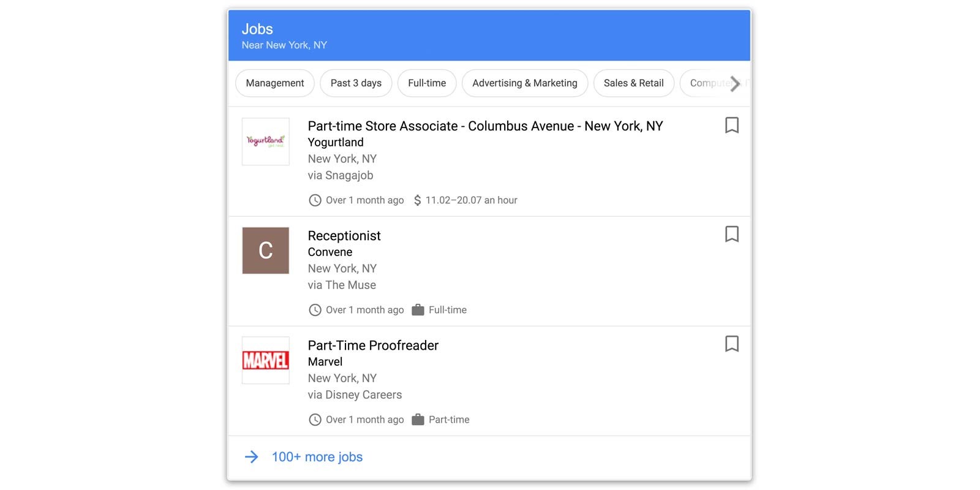
Task: Click the Convene 'C' logo tile
Action: coord(265,251)
